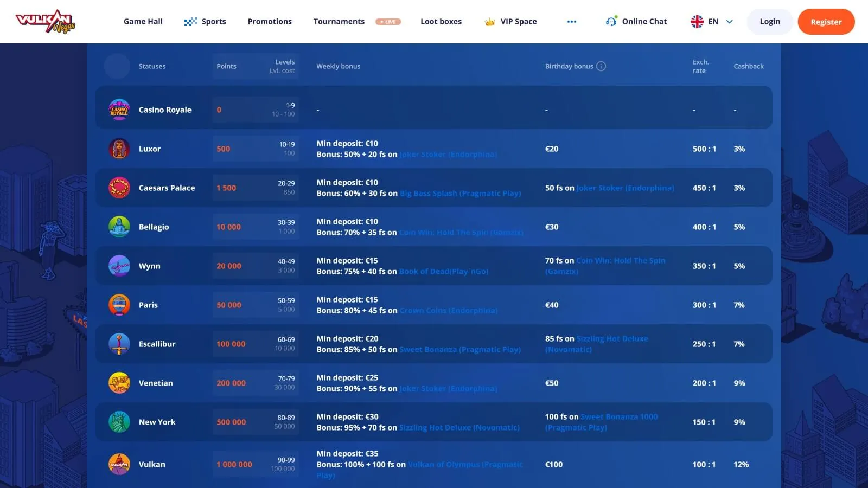The image size is (868, 488).
Task: Click the Luxor pharaoh status icon
Action: pyautogui.click(x=119, y=149)
